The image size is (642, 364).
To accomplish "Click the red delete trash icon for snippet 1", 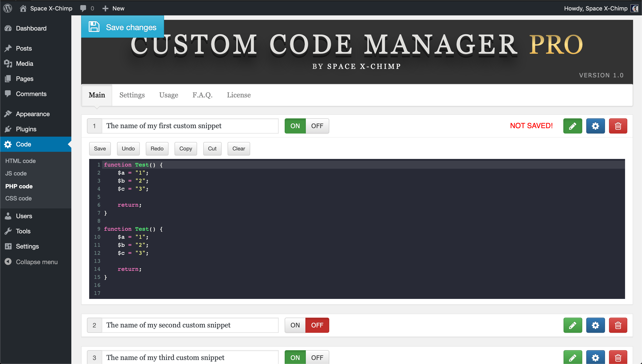I will (x=618, y=125).
